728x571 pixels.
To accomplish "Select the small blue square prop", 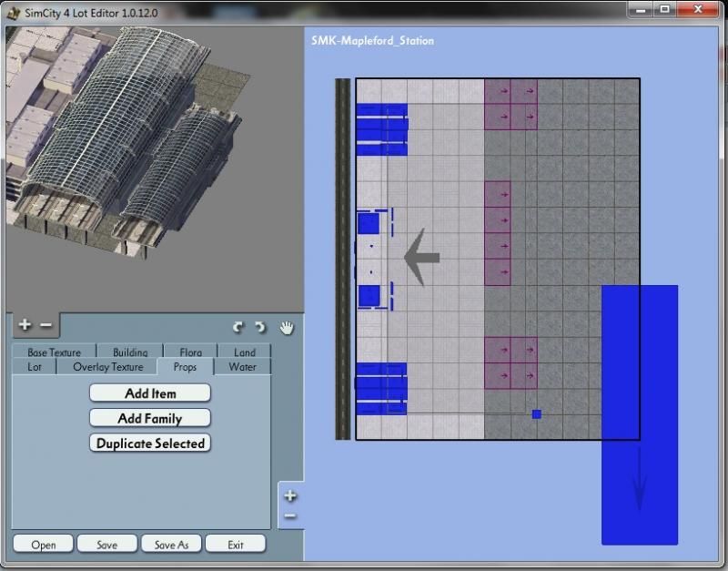I will point(537,414).
